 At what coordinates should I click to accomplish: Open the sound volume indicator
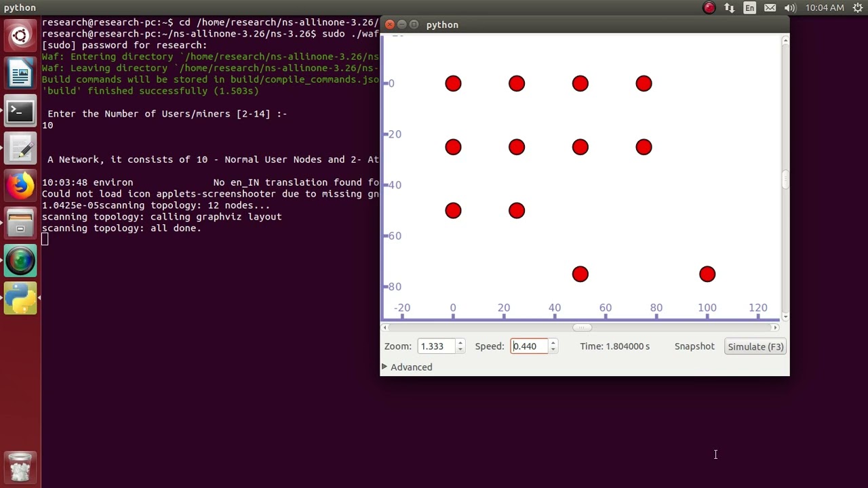click(790, 8)
